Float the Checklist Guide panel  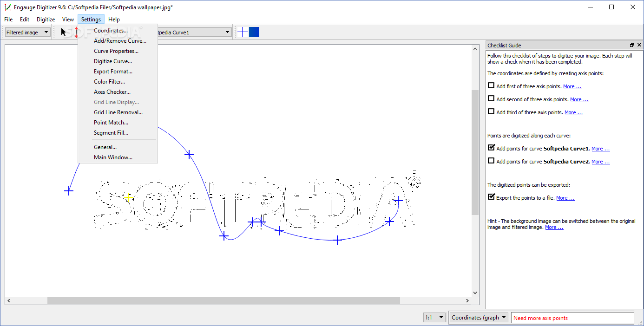click(x=632, y=45)
